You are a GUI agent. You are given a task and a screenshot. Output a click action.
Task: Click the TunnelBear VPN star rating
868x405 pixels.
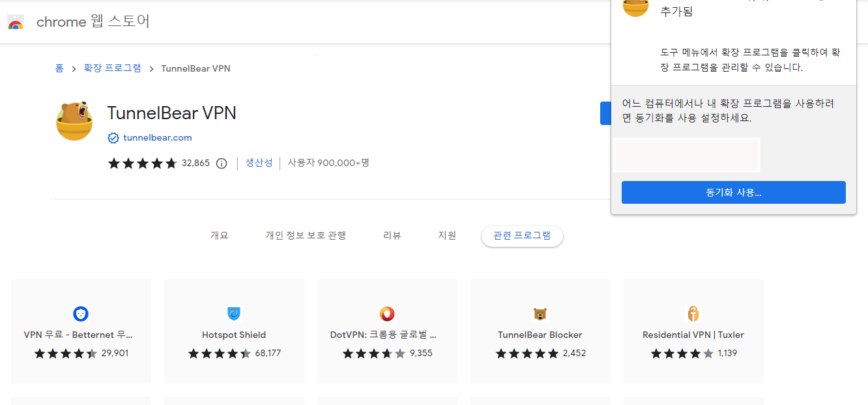[x=143, y=163]
